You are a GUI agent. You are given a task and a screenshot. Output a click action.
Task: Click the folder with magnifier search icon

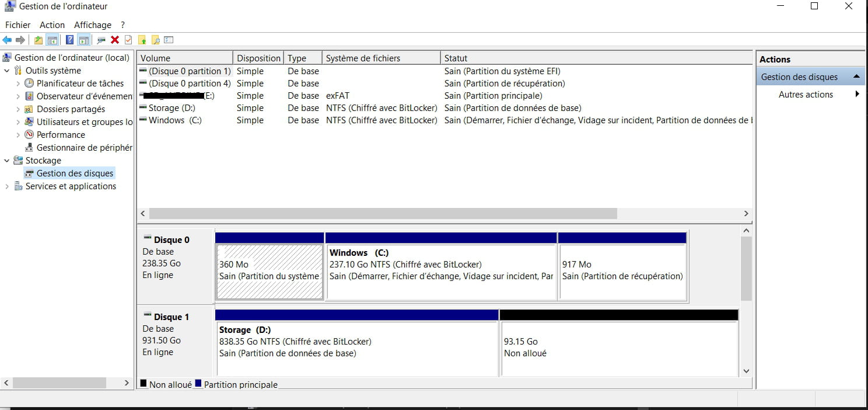pos(155,40)
